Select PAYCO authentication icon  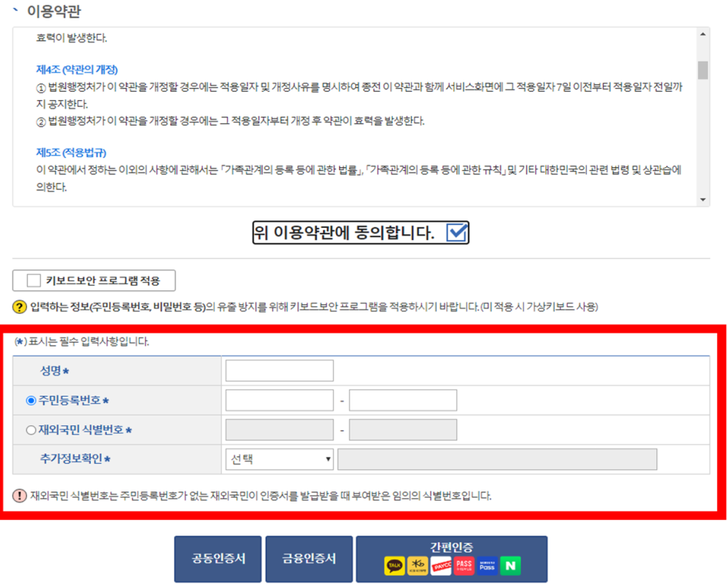(x=441, y=565)
